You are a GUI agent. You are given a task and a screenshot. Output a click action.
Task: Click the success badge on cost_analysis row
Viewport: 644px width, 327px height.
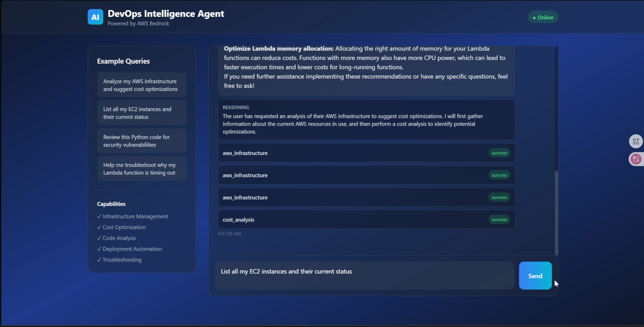(499, 220)
